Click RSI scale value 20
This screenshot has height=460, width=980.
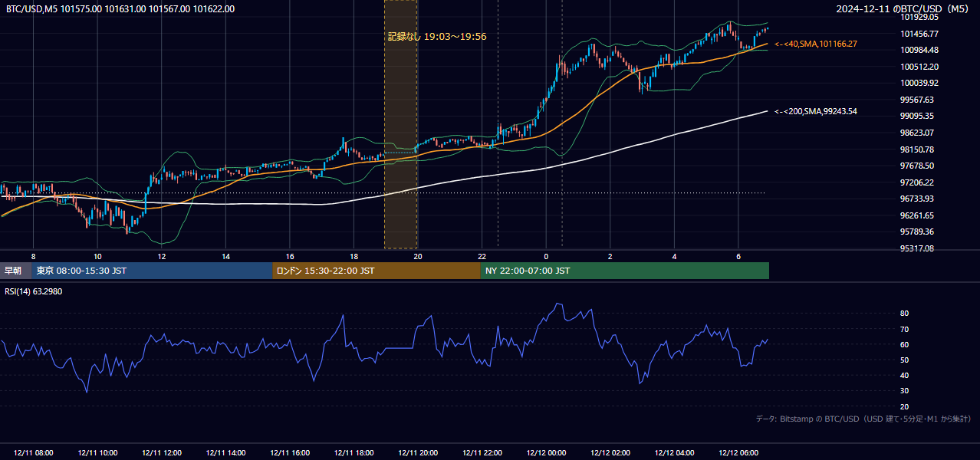pyautogui.click(x=904, y=406)
